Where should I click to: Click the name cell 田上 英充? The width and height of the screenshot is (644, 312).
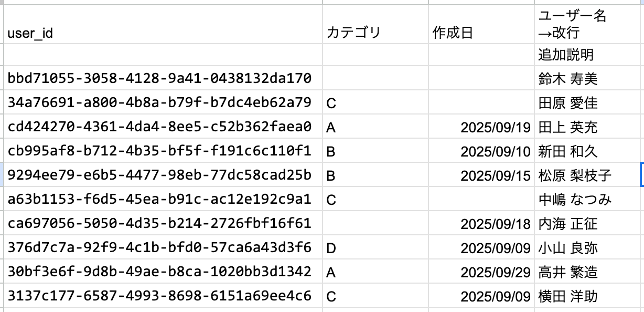pos(589,127)
